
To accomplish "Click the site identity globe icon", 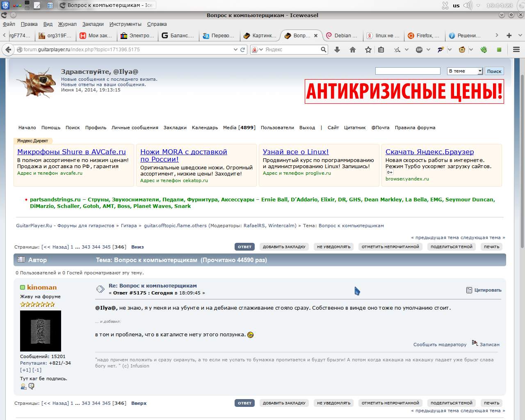I will [19, 50].
